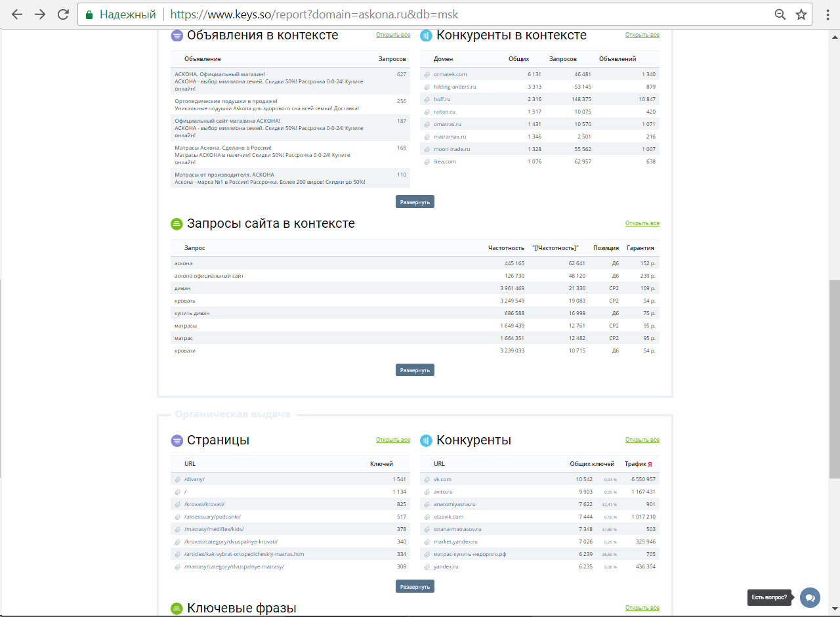The image size is (840, 617).
Task: Open all for Конкуренты в контексте
Action: click(x=642, y=35)
